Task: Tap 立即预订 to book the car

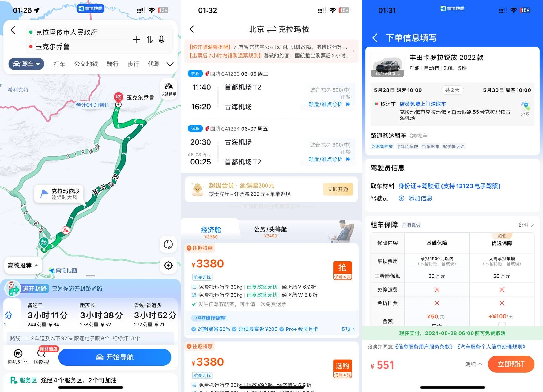Action: 511,364
